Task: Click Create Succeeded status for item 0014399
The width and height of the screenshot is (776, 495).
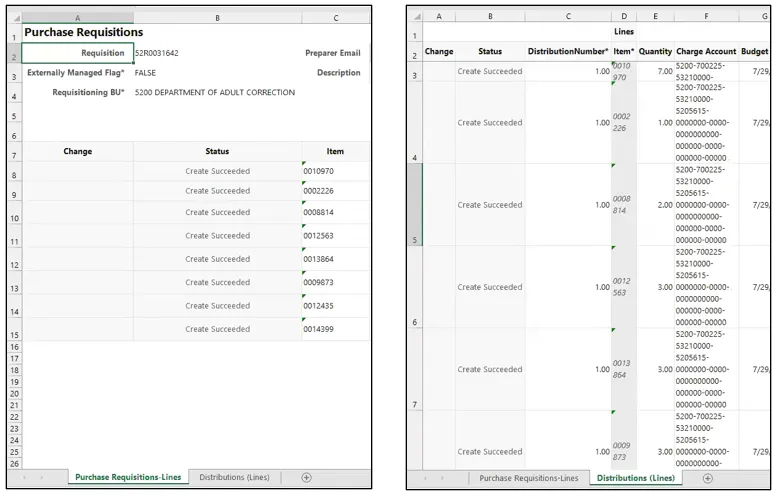Action: 218,329
